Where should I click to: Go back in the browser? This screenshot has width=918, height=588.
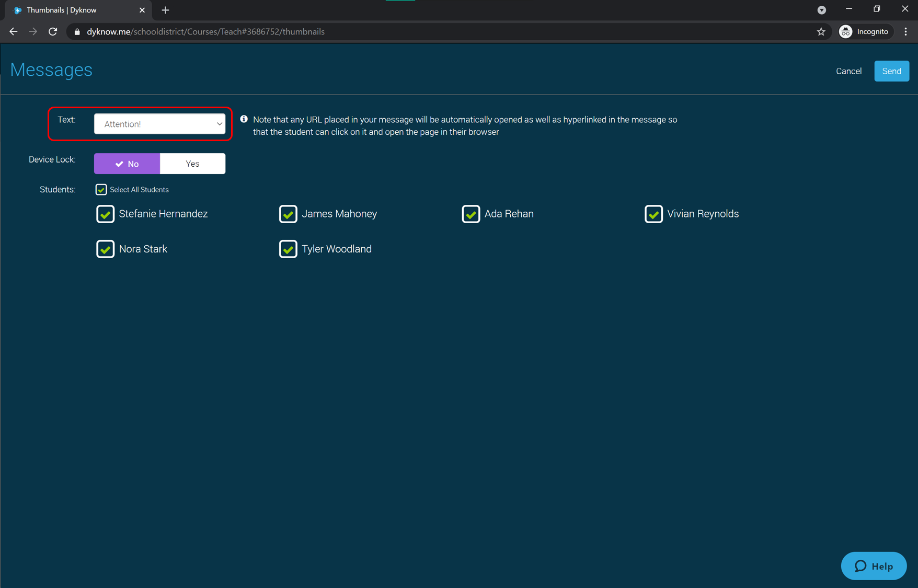13,31
